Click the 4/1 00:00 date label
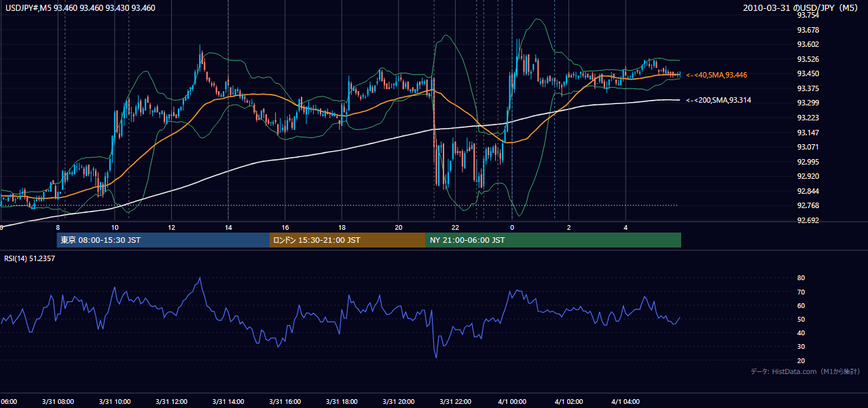This screenshot has height=408, width=868. point(512,402)
